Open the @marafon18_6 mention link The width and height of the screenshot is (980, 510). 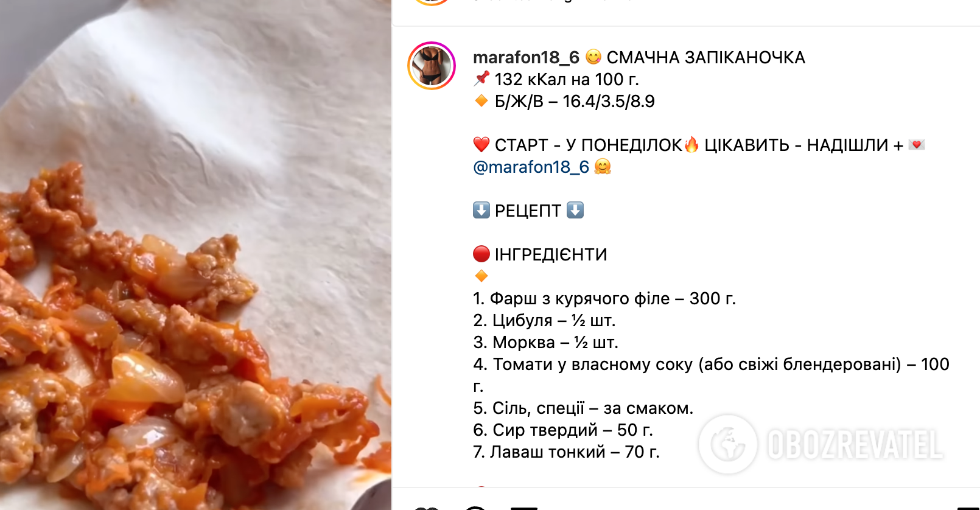tap(531, 167)
